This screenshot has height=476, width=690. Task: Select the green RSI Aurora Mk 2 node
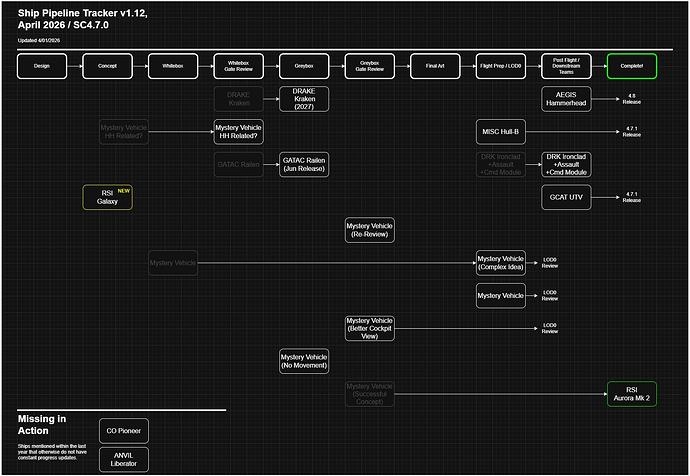click(632, 394)
